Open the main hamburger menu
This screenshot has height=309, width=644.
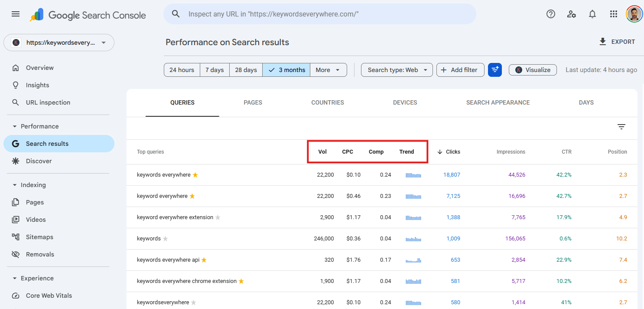point(16,14)
